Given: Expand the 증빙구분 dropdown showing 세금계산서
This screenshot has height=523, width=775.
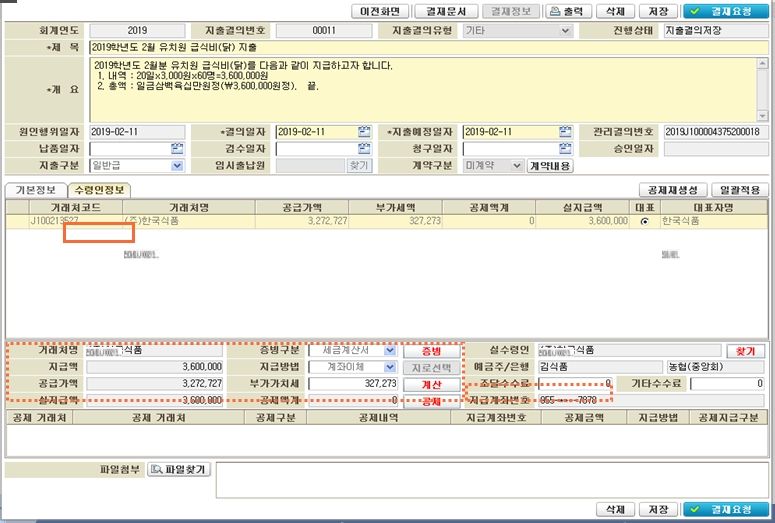Looking at the screenshot, I should click(x=389, y=351).
